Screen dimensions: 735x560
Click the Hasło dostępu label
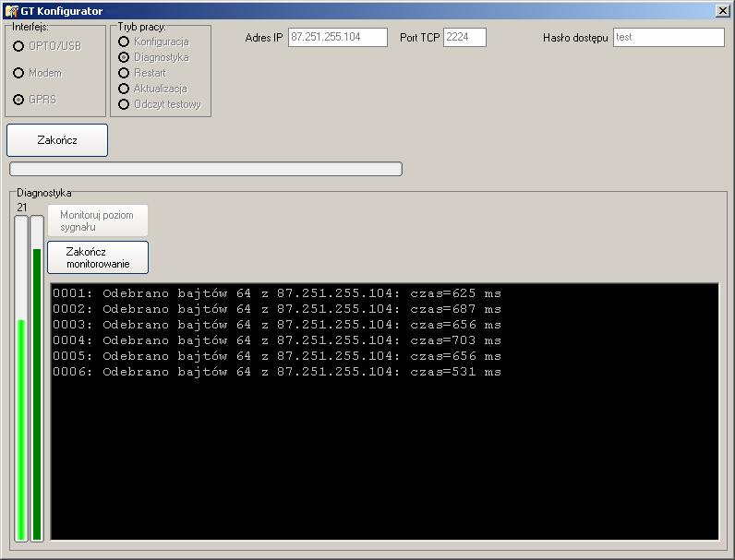click(575, 38)
